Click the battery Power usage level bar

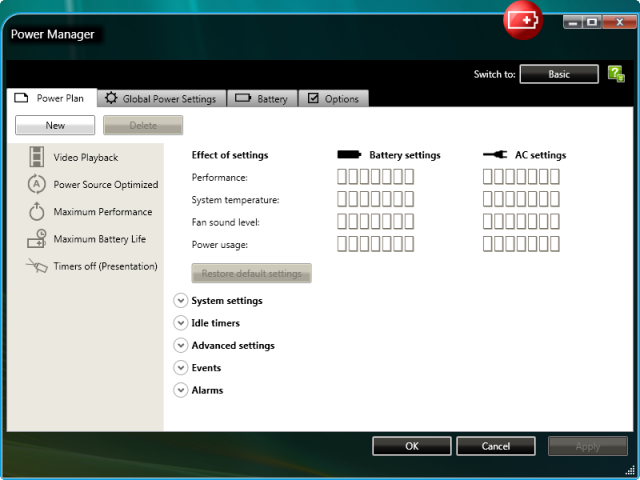376,244
